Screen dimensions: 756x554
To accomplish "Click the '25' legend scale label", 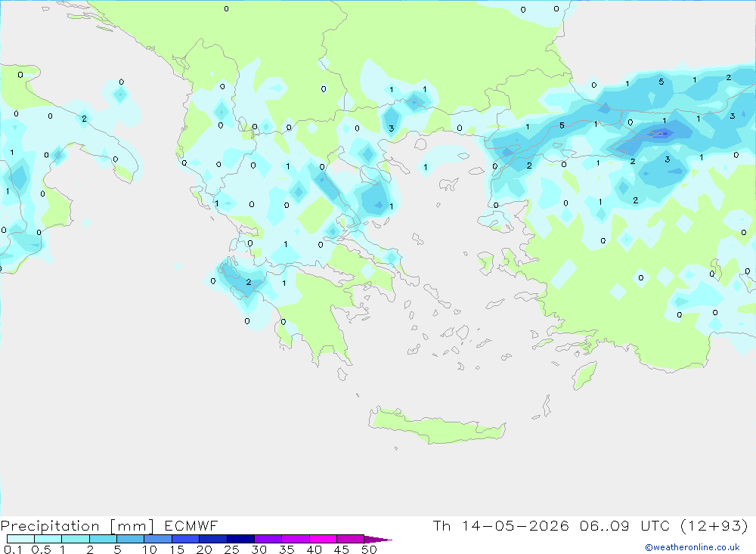I will pos(231,549).
